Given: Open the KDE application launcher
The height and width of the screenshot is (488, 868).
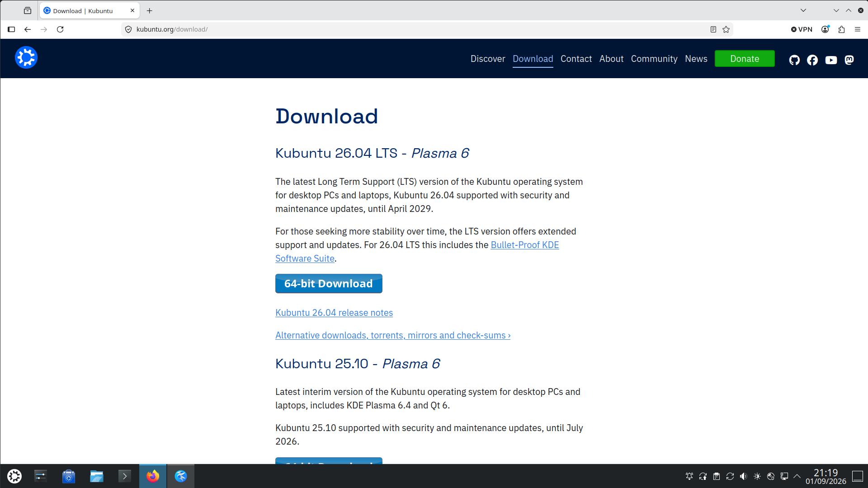Looking at the screenshot, I should point(14,476).
